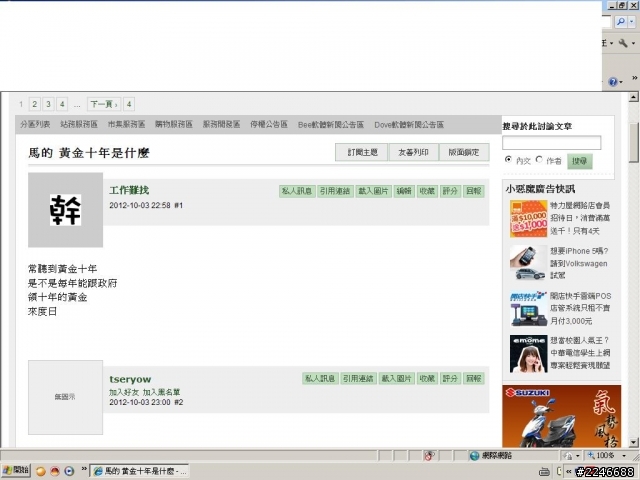The height and width of the screenshot is (480, 640).
Task: Click the 開始 Start button
Action: coord(16,470)
